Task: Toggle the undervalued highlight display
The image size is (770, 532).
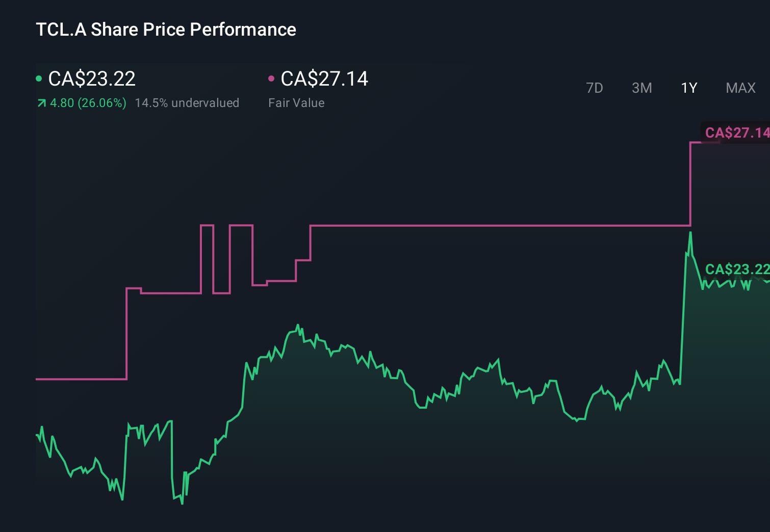Action: click(x=187, y=103)
